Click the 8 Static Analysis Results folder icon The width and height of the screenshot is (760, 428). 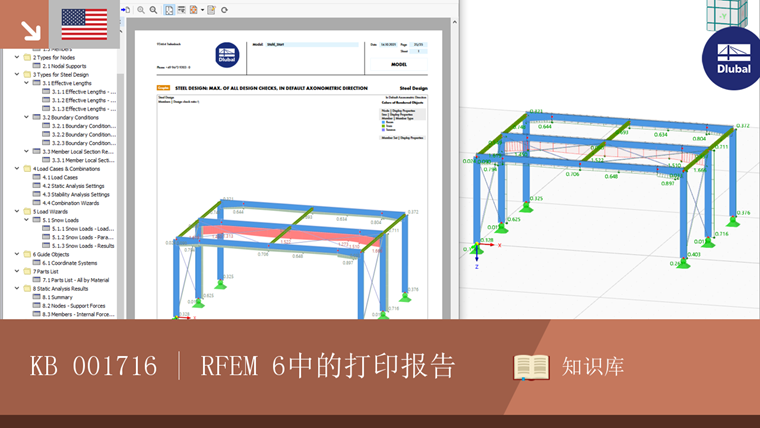27,288
